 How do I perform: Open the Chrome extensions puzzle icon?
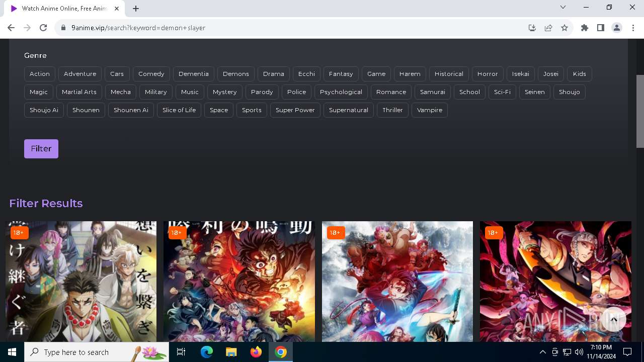585,28
